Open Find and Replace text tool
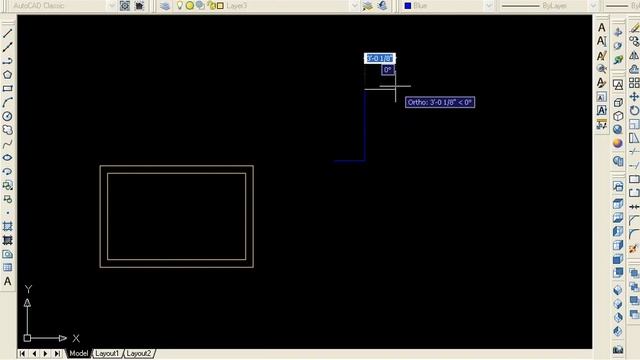 tap(602, 69)
